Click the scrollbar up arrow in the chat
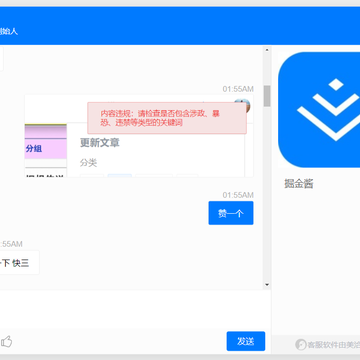The image size is (360, 360). click(x=267, y=50)
